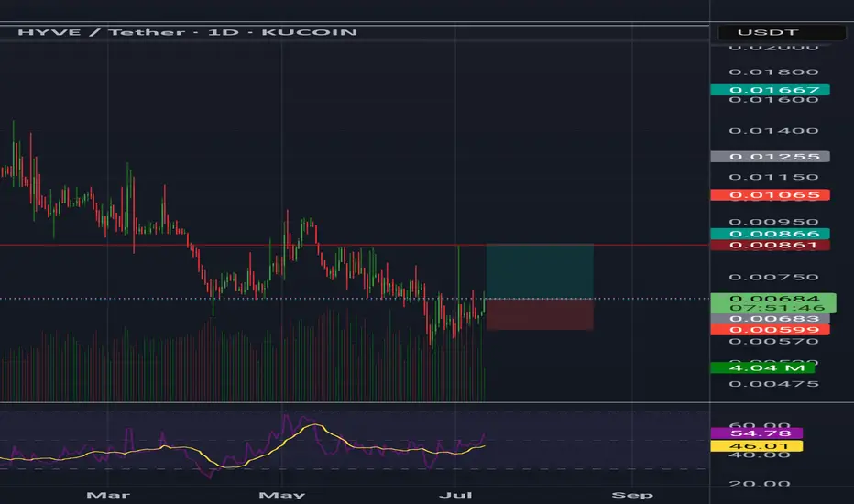Select the teal profit zone of long position

tap(540, 271)
